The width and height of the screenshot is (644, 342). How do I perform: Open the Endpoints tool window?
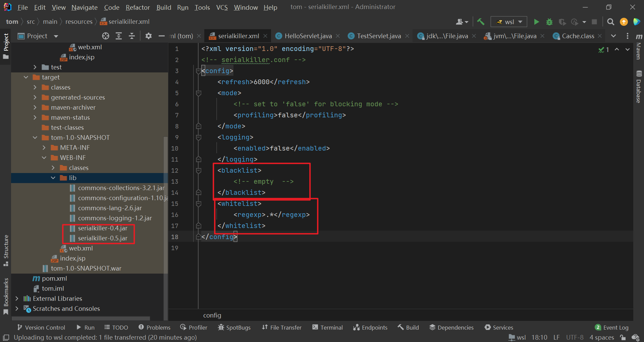tap(370, 328)
